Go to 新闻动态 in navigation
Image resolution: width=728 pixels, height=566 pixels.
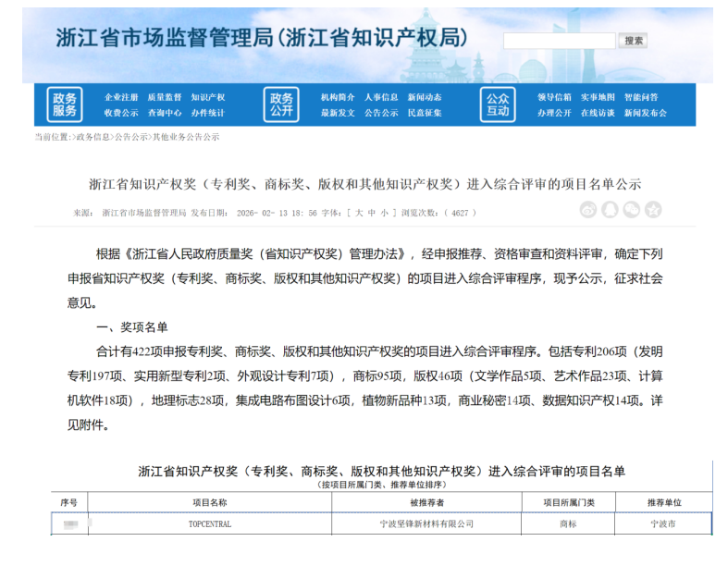click(425, 97)
